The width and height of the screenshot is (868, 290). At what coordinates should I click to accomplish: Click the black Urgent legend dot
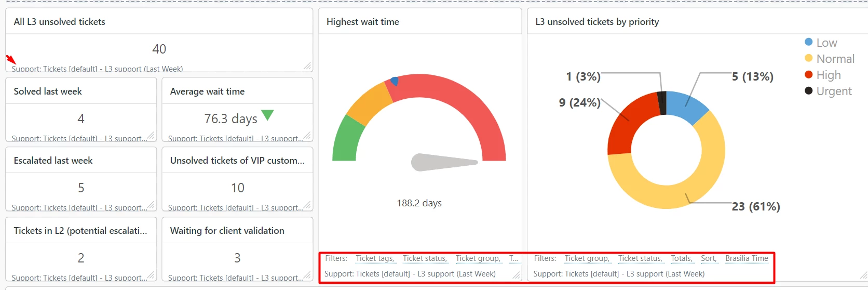click(x=808, y=90)
